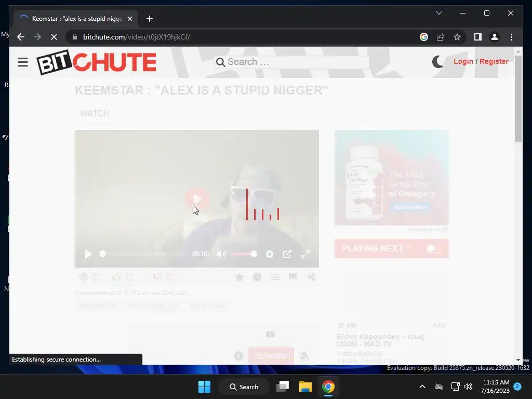
Task: Add the video to a playlist
Action: coord(275,277)
